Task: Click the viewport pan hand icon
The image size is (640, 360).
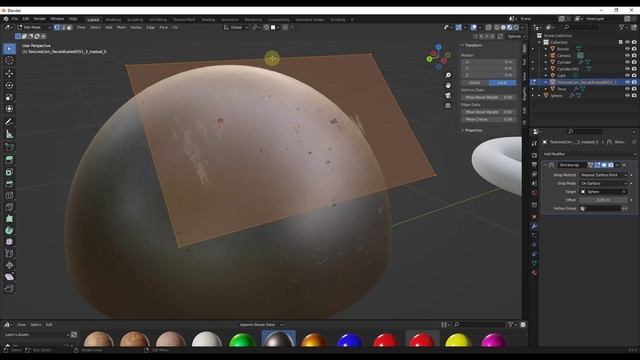Action: 448,85
